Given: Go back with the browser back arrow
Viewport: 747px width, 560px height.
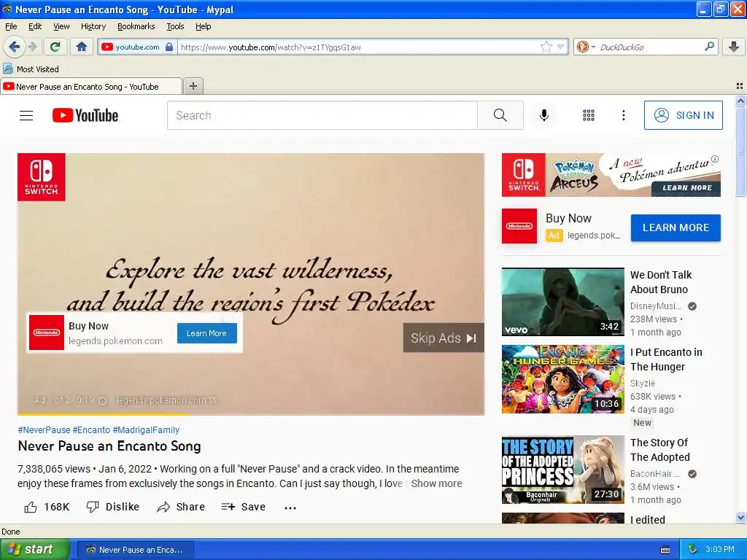Looking at the screenshot, I should coord(14,47).
